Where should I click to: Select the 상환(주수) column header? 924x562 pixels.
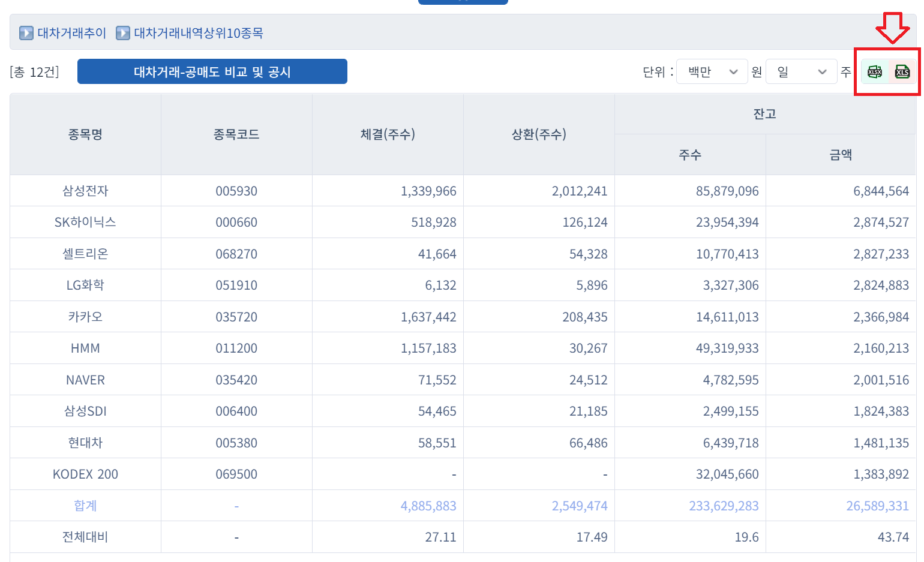pos(539,134)
